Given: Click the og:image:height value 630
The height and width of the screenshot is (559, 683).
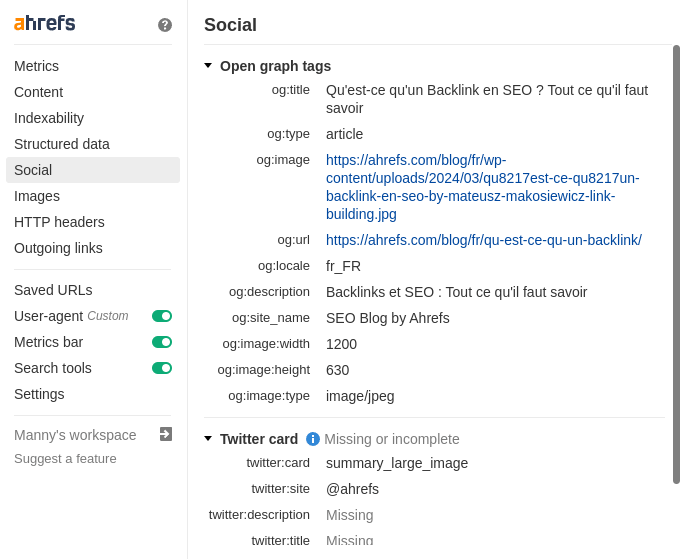Looking at the screenshot, I should [x=338, y=370].
